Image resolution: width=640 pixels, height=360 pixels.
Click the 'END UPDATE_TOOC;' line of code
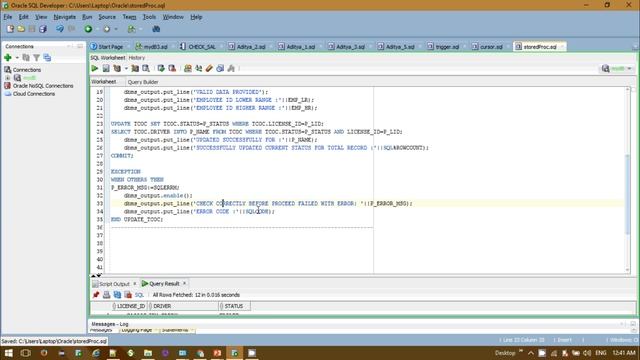[x=137, y=220]
